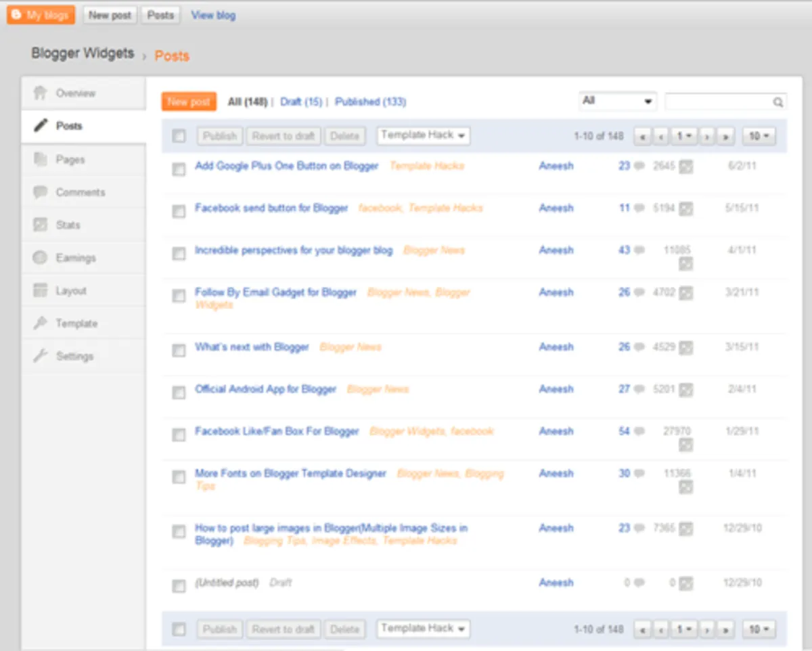Select checkbox for Official Android App post
The height and width of the screenshot is (651, 812).
[179, 393]
